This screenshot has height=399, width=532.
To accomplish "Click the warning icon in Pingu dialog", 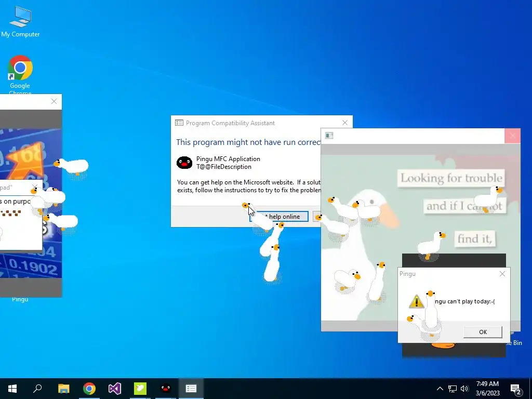I will pyautogui.click(x=416, y=301).
